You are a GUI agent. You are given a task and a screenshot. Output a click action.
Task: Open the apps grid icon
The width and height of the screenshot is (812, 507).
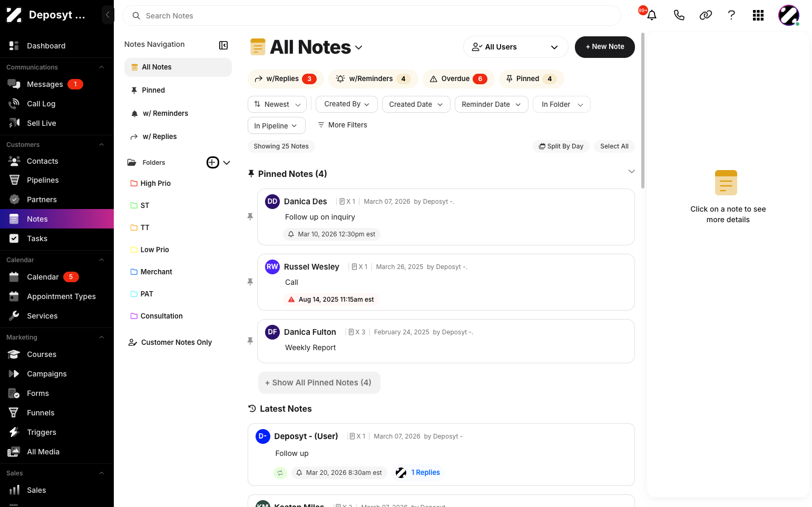coord(758,15)
